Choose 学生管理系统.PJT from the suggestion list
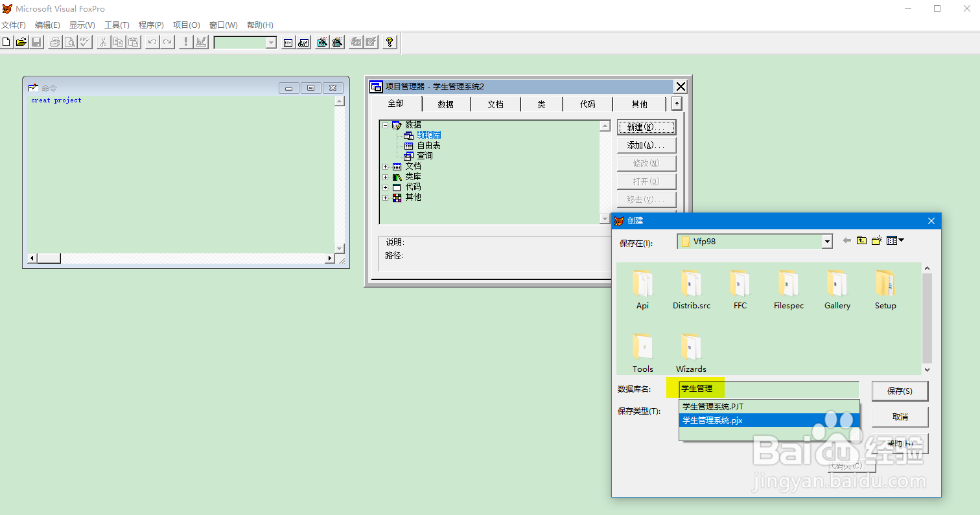Viewport: 980px width, 515px height. (x=769, y=407)
